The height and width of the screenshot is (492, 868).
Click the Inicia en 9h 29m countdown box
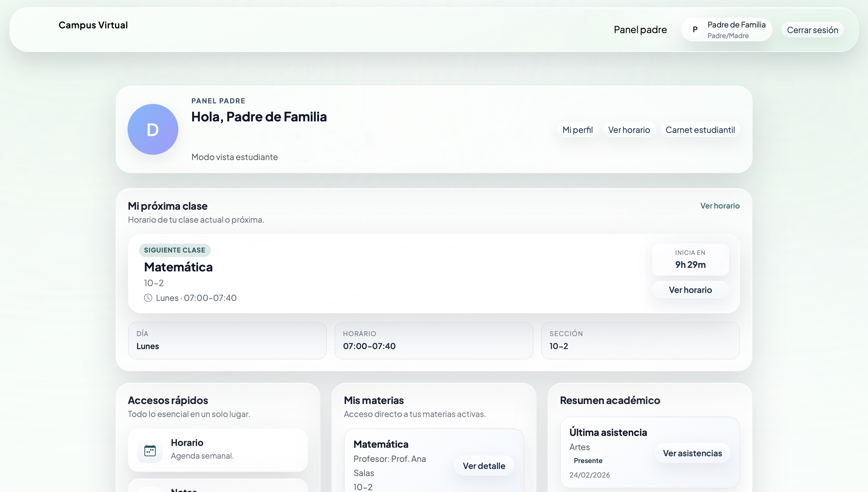[690, 259]
